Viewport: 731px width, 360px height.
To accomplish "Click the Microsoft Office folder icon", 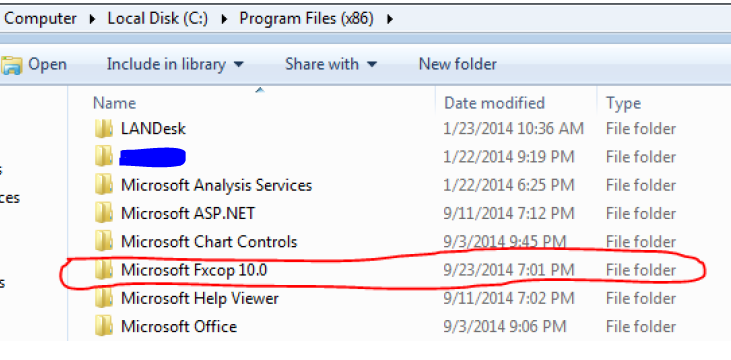I will coord(103,326).
